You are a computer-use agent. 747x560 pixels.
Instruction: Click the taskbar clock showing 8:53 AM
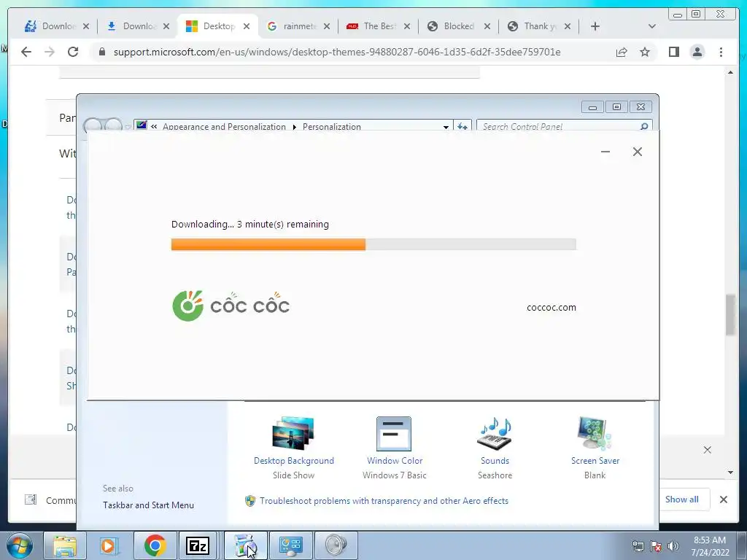pos(710,546)
